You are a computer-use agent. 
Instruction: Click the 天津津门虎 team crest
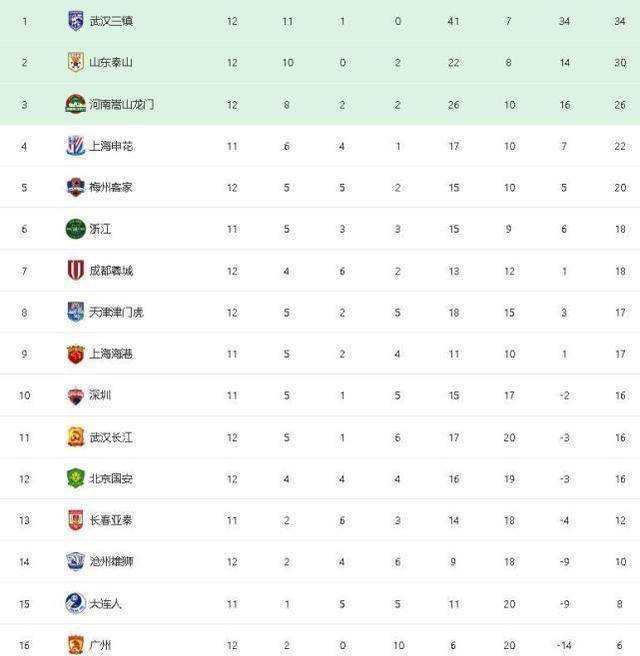(x=76, y=312)
